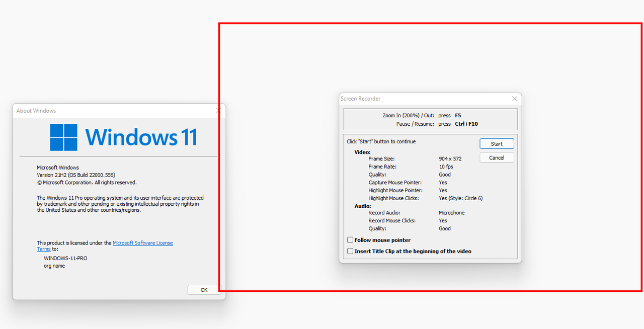Select the frame size value 904 x 572
This screenshot has width=644, height=329.
[450, 159]
